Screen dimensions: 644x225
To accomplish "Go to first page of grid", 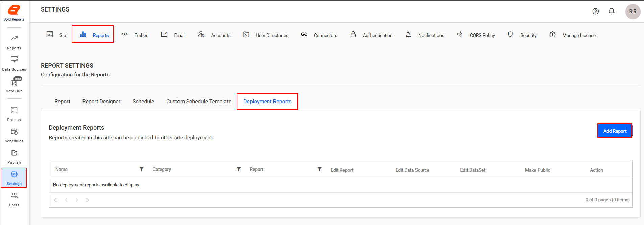I will point(56,200).
